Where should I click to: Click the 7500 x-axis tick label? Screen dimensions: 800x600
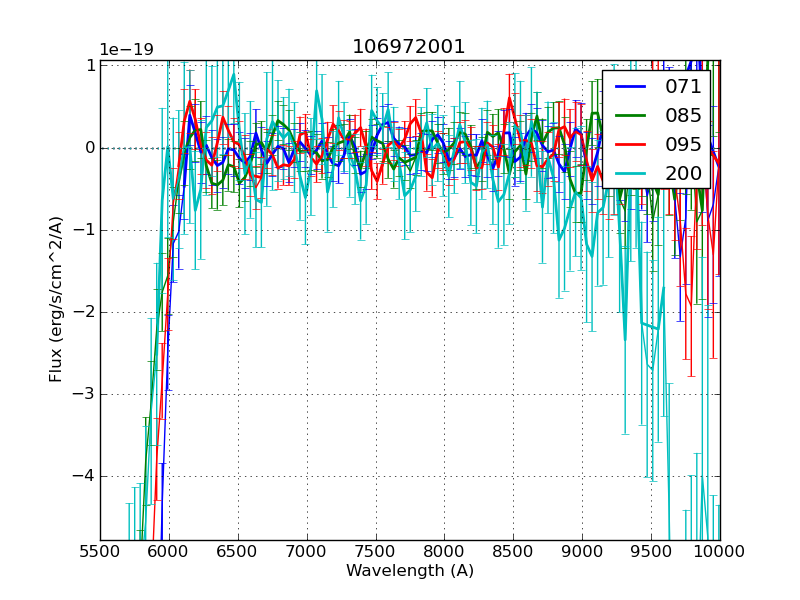tap(375, 551)
